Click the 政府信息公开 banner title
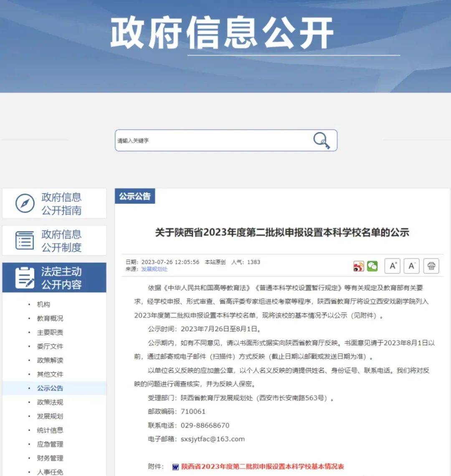This screenshot has width=451, height=476. [x=222, y=33]
